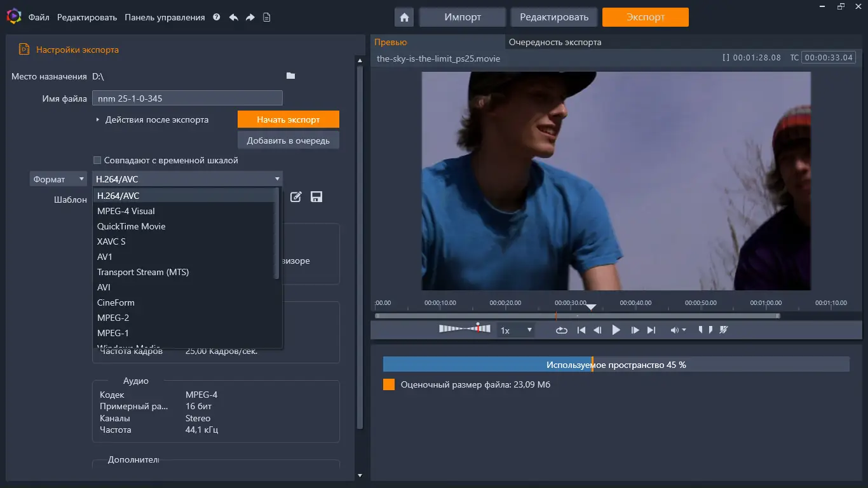
Task: Click Добавить в очередь
Action: (x=288, y=140)
